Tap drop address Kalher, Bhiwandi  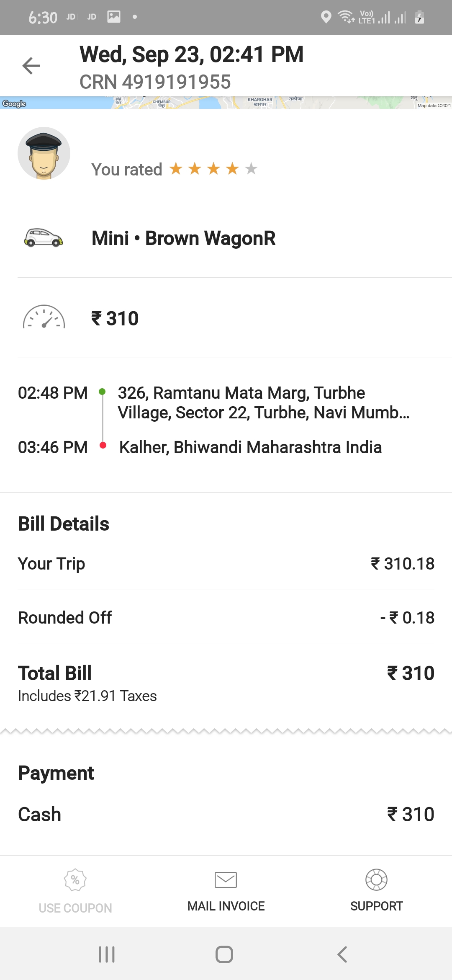[x=250, y=447]
